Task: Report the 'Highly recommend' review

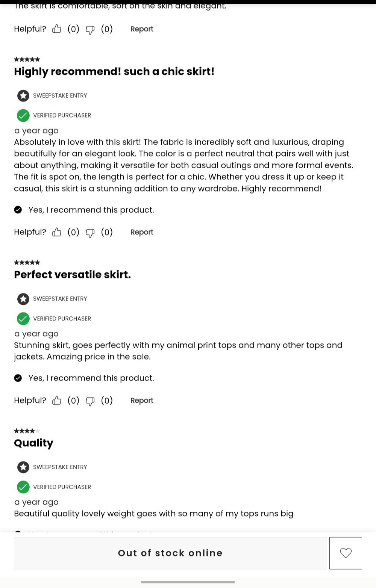Action: 142,232
